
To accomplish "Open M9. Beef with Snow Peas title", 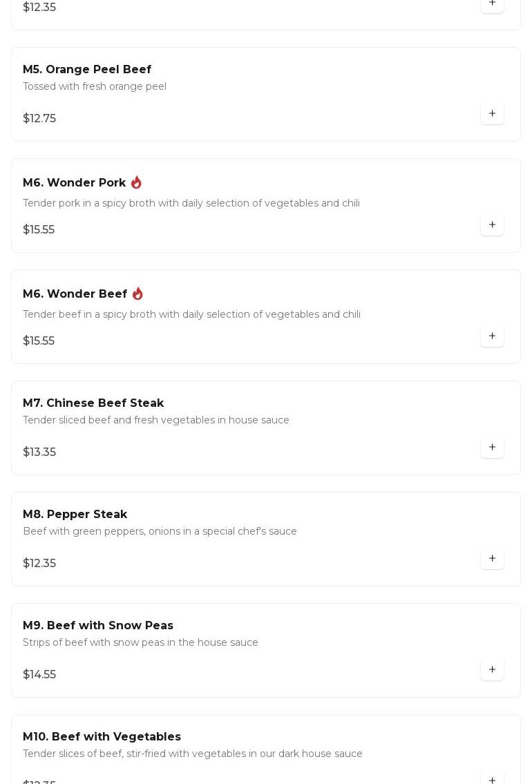I will coord(98,625).
